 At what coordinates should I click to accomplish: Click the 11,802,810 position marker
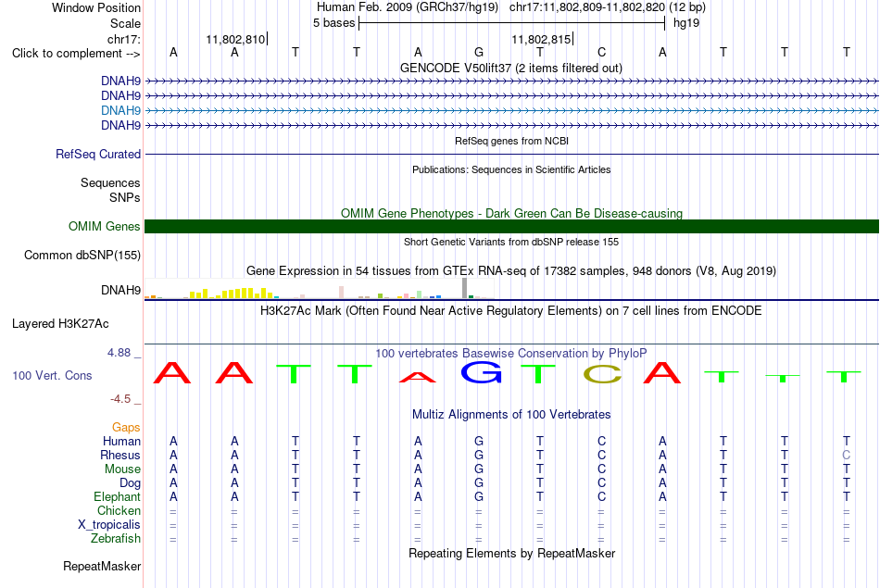pyautogui.click(x=235, y=39)
